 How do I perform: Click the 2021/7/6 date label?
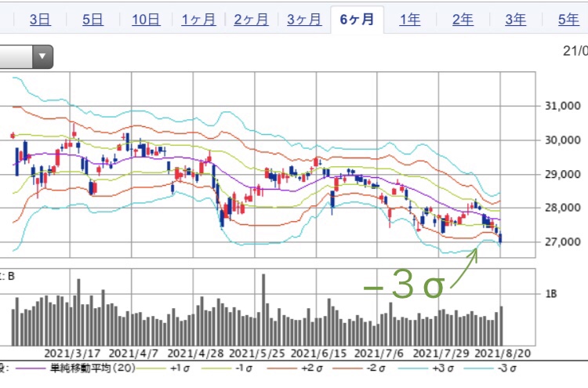(379, 354)
